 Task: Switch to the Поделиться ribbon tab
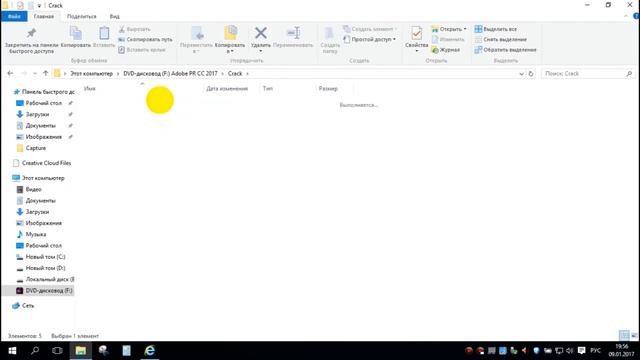pyautogui.click(x=82, y=16)
